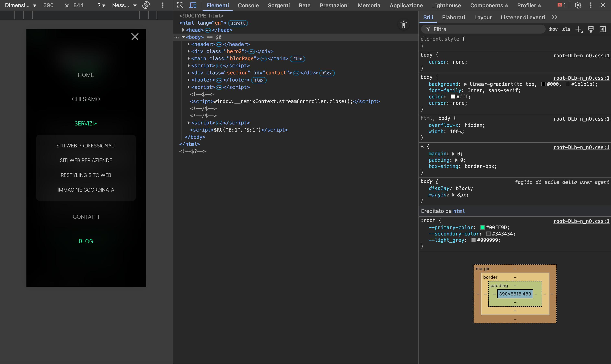Click the scroll badge on html
611x364 pixels.
238,23
